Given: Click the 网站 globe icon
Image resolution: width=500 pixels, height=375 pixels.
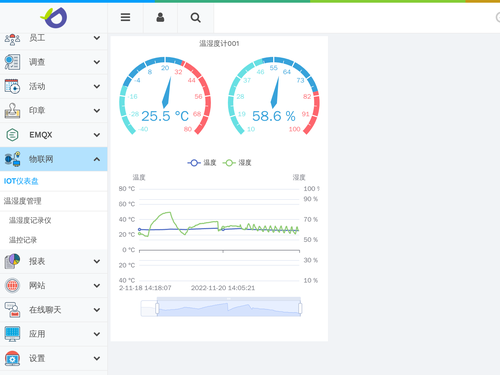Looking at the screenshot, I should coord(12,286).
